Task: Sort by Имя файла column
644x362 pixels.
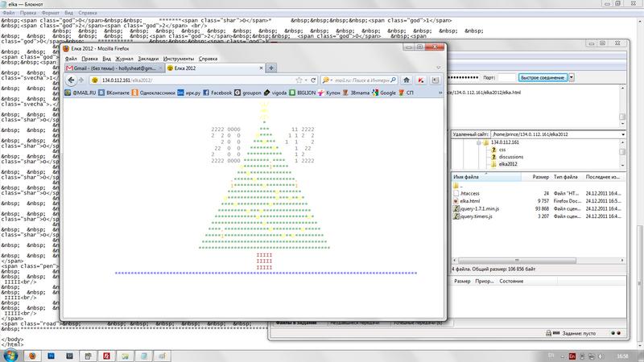Action: coord(486,177)
